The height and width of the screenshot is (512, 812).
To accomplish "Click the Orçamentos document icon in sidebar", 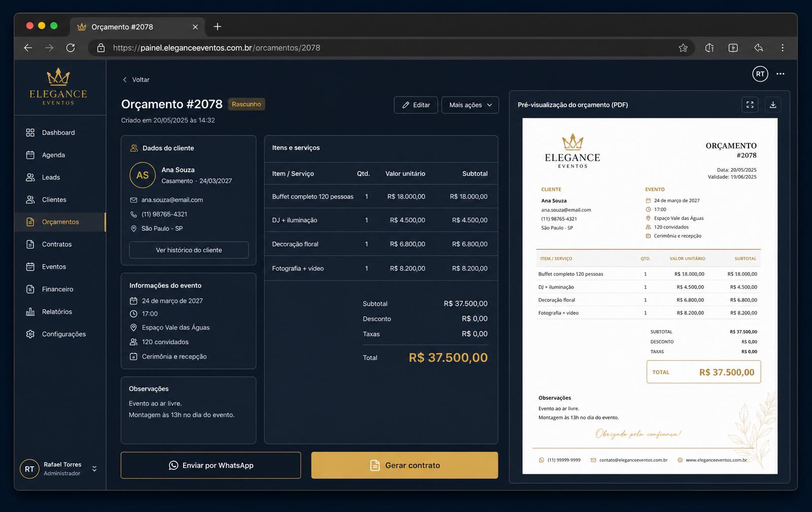I will [x=30, y=222].
